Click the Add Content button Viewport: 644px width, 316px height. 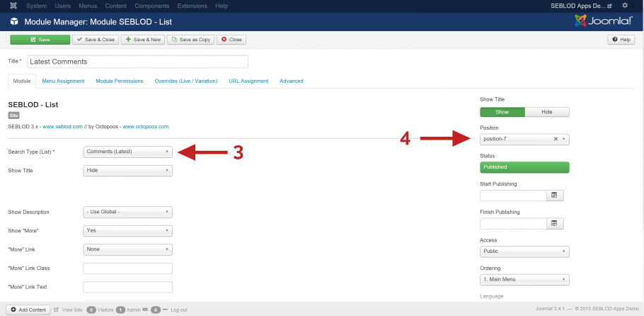point(28,310)
